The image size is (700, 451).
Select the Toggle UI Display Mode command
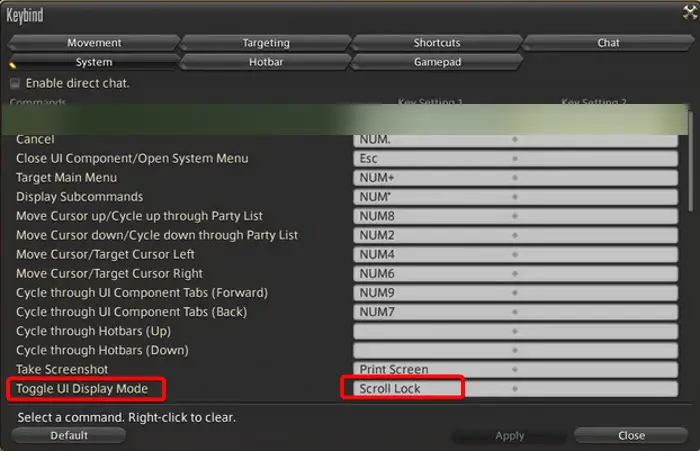[x=82, y=389]
